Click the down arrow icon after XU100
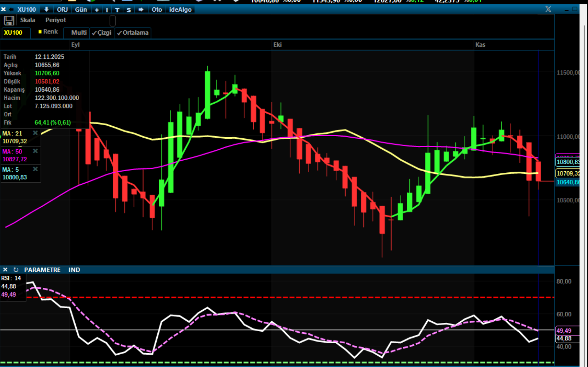Screen dimensions: 588x367 [x=46, y=9]
